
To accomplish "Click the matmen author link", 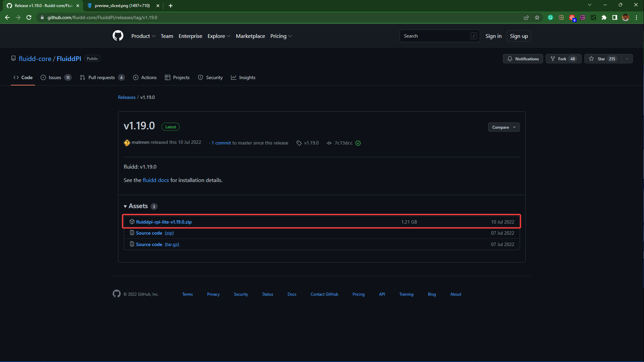I will [x=140, y=142].
